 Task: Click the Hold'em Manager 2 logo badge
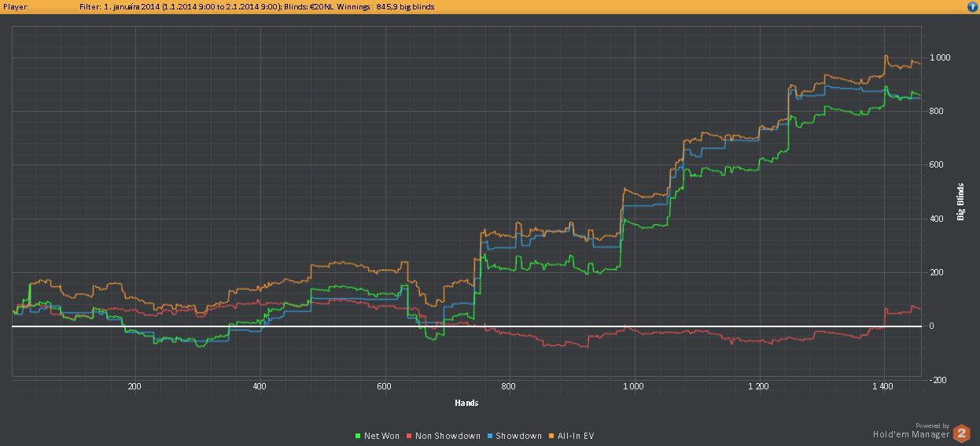(961, 433)
